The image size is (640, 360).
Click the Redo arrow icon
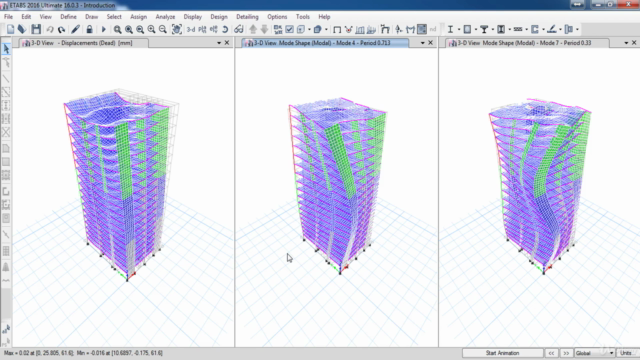click(x=61, y=29)
